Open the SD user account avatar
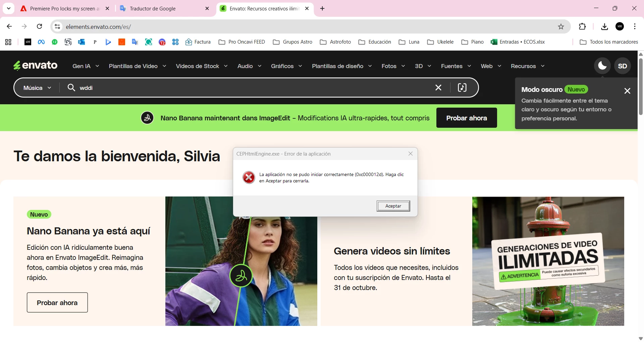This screenshot has height=342, width=644. tap(622, 66)
